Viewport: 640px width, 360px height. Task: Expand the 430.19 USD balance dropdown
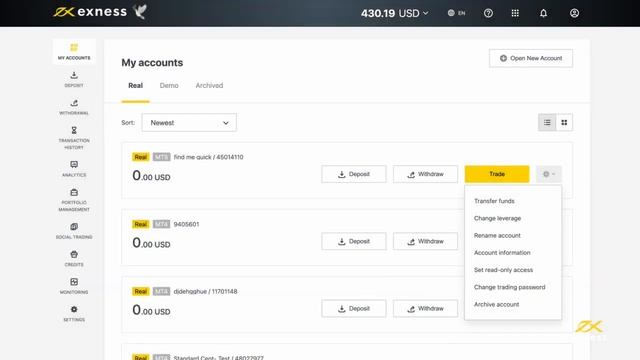[394, 13]
